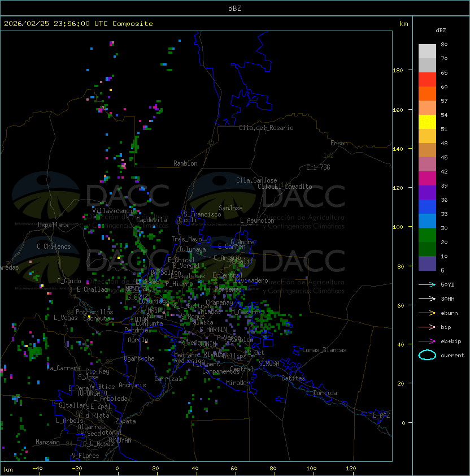This screenshot has height=476, width=470.
Task: Click the yellow eburn arrow icon
Action: click(427, 313)
